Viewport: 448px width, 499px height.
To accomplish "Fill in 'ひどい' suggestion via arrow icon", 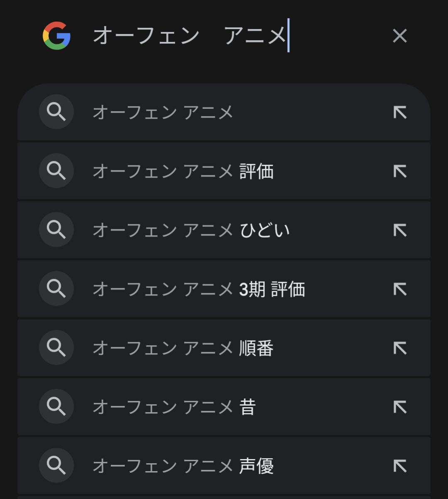I will [x=400, y=230].
